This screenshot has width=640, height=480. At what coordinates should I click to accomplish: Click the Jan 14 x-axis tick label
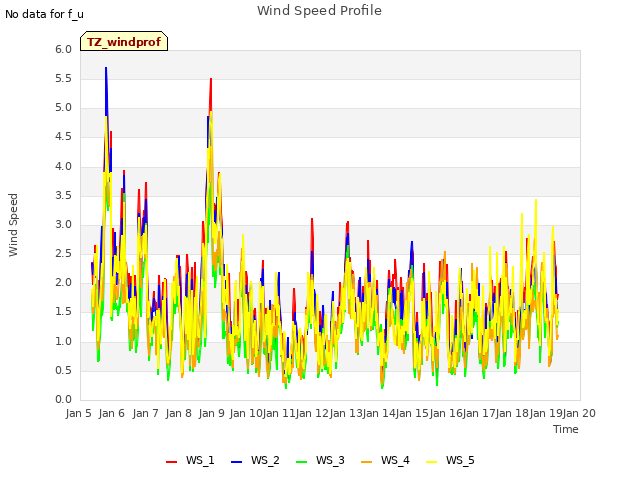tap(379, 413)
